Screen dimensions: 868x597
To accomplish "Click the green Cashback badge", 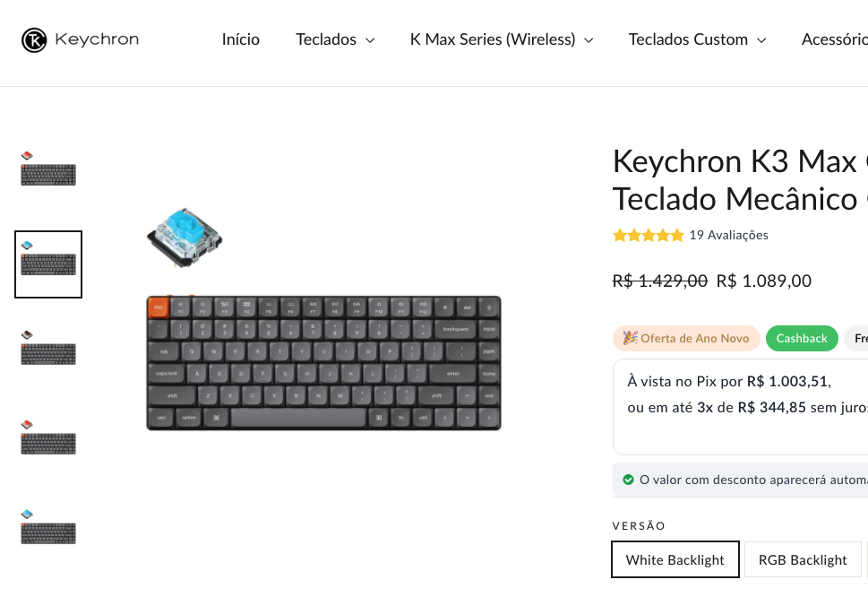I will coord(802,339).
